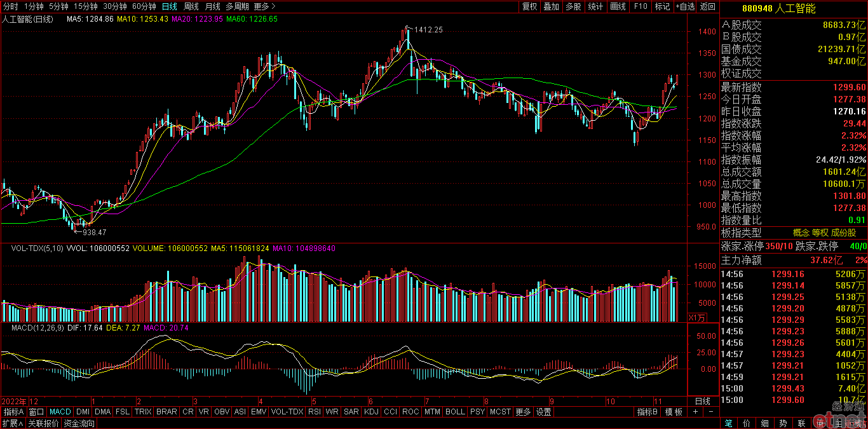This screenshot has height=429, width=868.
Task: Select the MACD indicator tab in the bottom bar
Action: [x=60, y=412]
